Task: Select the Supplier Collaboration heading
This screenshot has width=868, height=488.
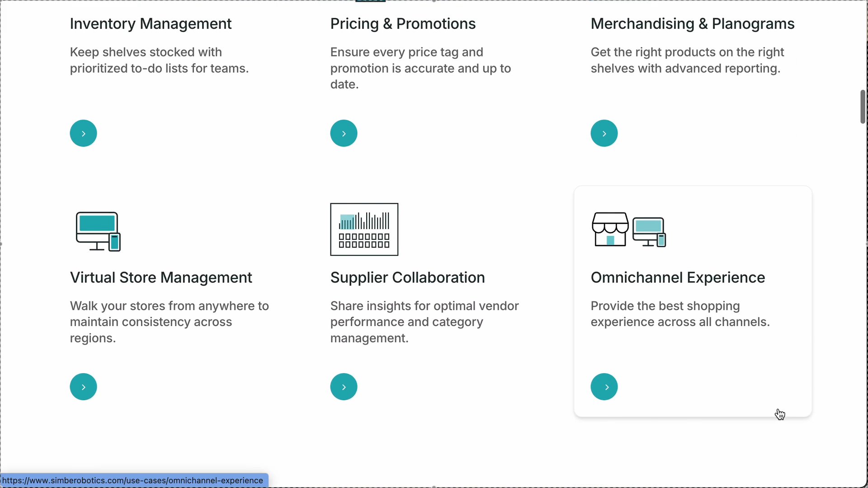Action: [x=407, y=277]
